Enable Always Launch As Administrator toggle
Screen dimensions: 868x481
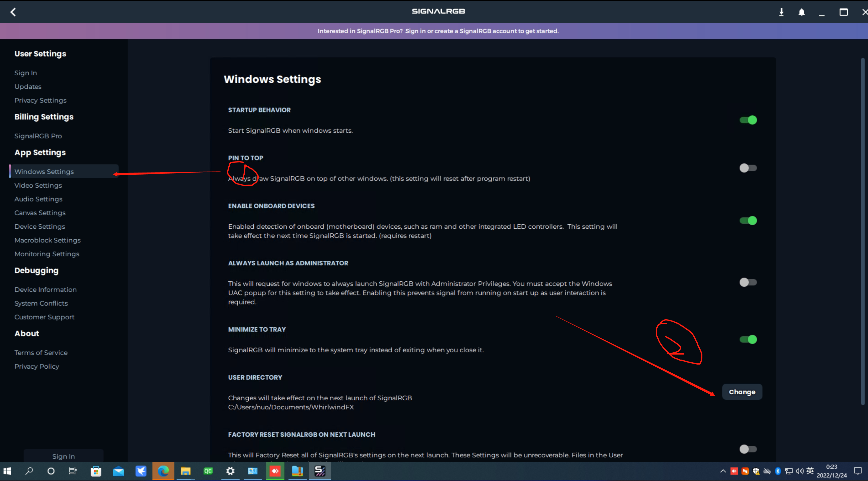[748, 282]
